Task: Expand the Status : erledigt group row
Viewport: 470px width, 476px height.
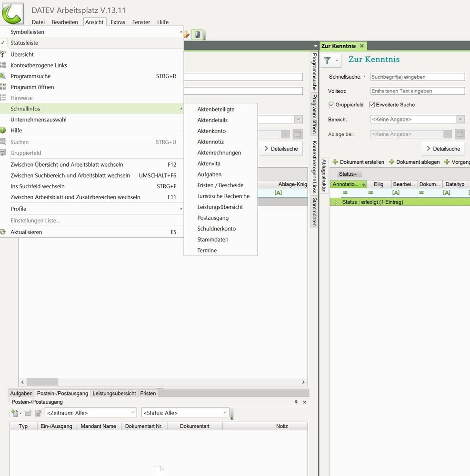Action: [x=336, y=202]
